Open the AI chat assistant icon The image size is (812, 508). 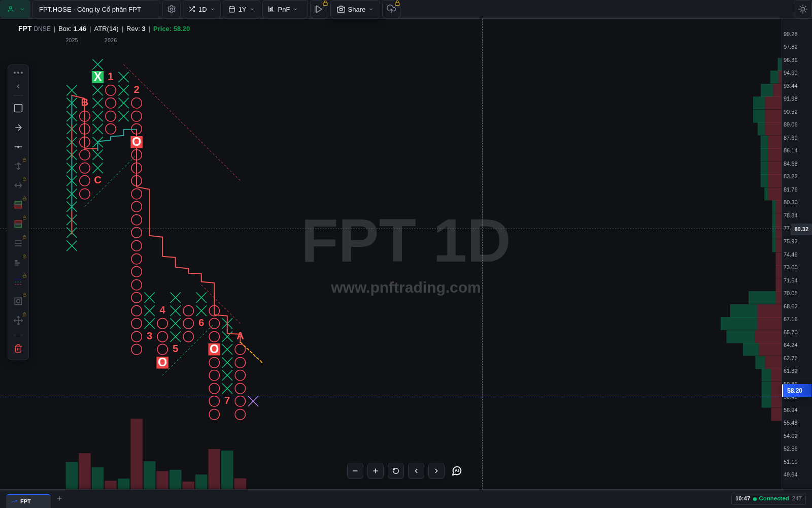point(457,471)
